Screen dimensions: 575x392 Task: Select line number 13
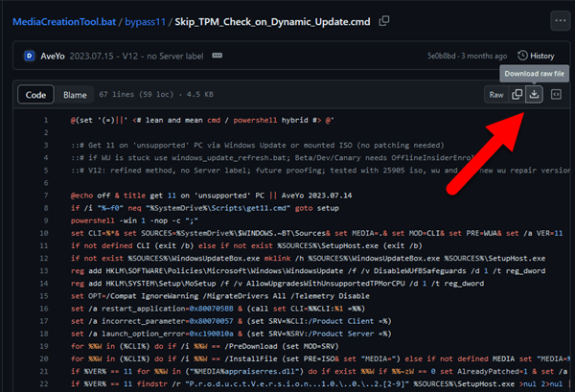pos(44,271)
